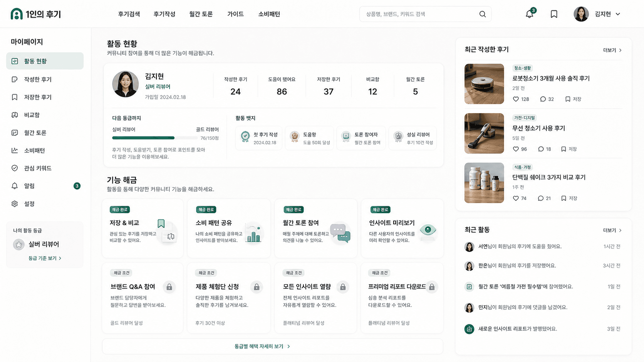Viewport: 644px width, 362px height.
Task: Open the bookmark icon in top bar
Action: click(554, 14)
